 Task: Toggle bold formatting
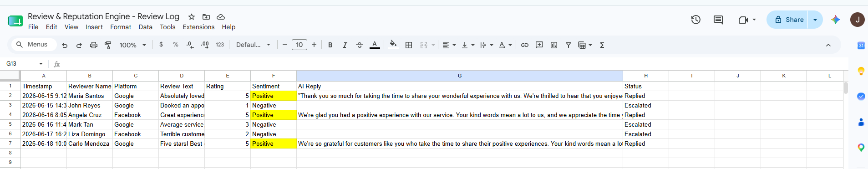pos(330,45)
